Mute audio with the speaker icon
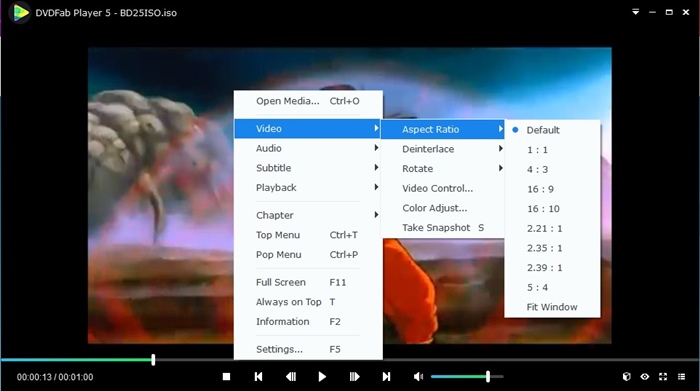 (418, 377)
